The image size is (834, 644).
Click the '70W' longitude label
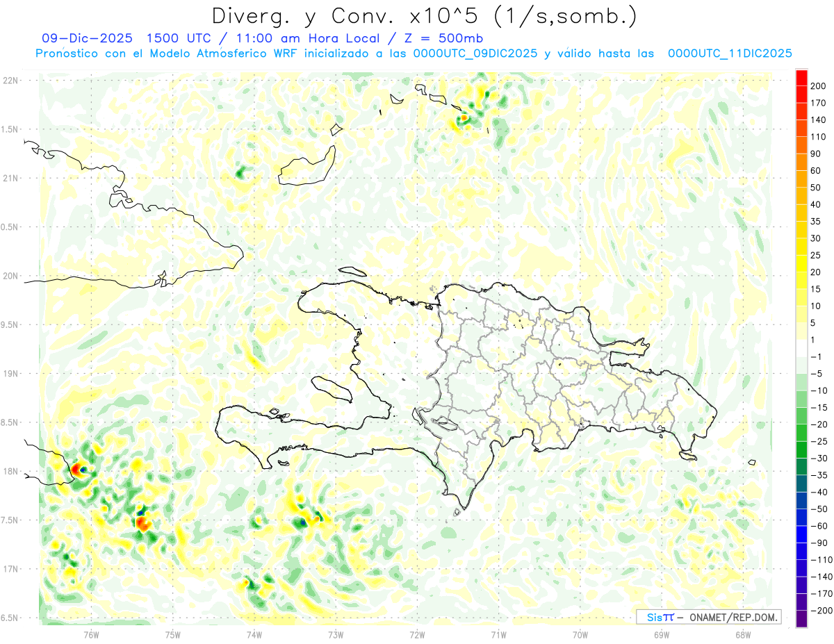pos(580,634)
